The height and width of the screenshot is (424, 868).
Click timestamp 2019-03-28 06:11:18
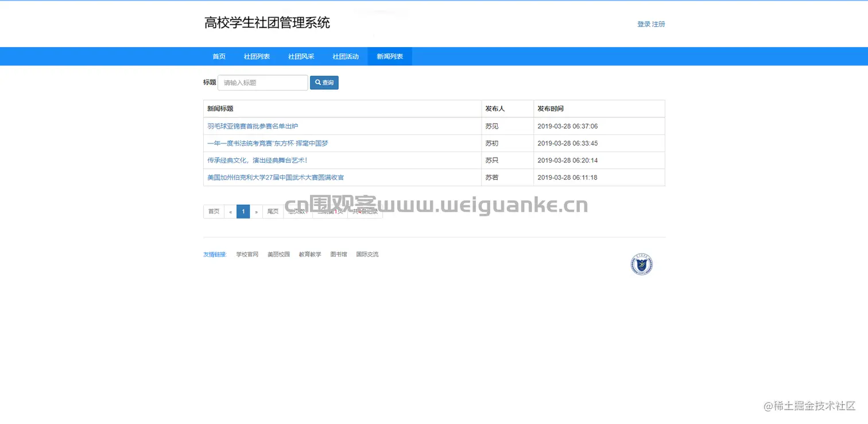coord(568,177)
